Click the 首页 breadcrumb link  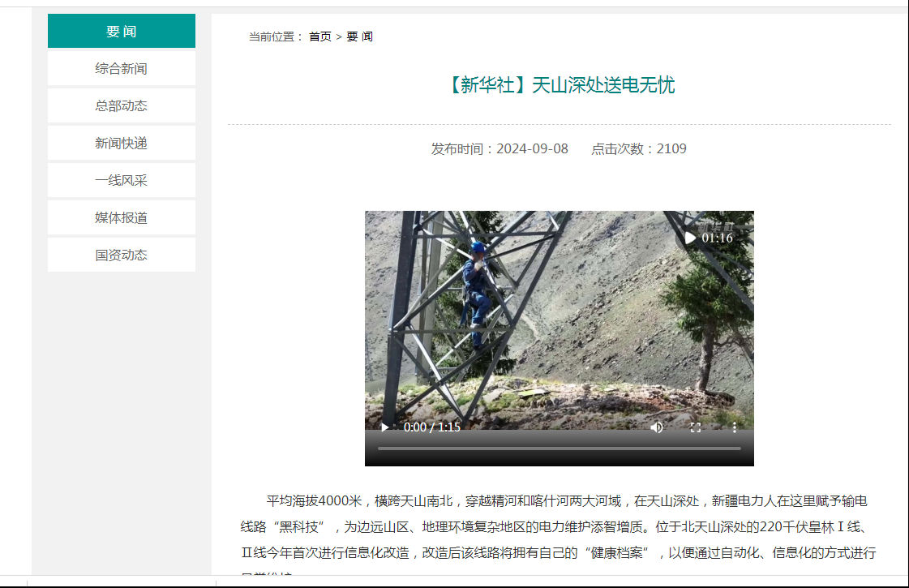coord(320,36)
